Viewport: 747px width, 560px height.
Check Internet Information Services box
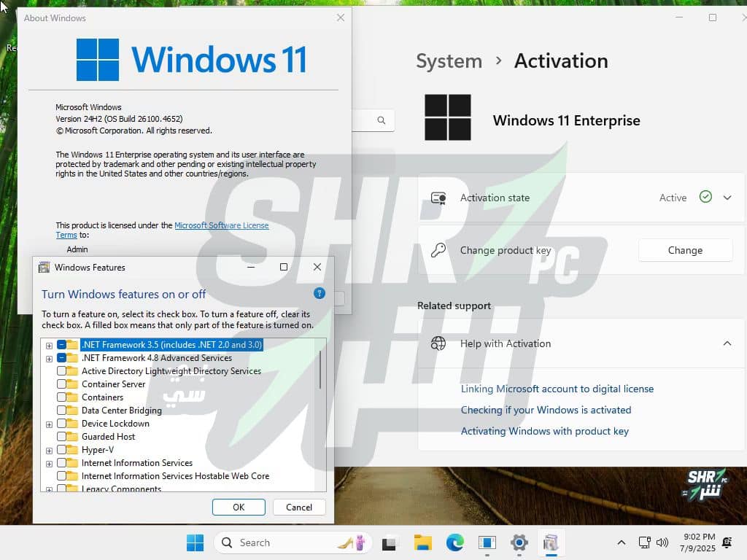coord(61,462)
